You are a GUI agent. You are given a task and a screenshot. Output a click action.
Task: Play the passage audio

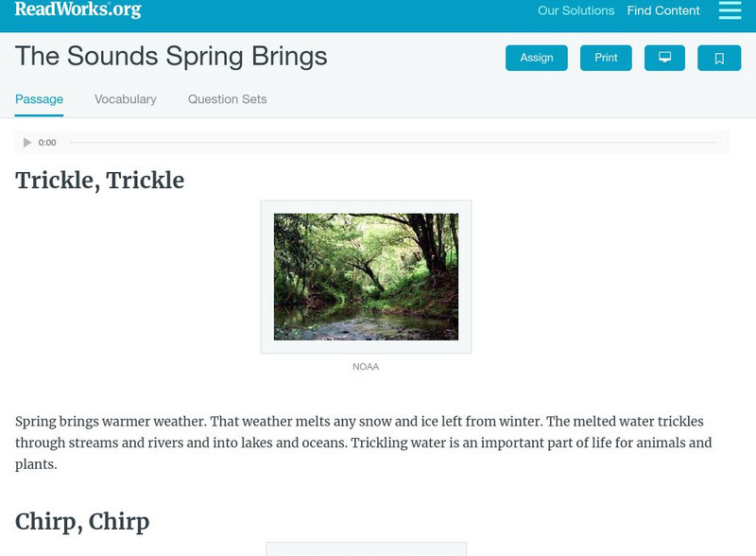pyautogui.click(x=27, y=143)
